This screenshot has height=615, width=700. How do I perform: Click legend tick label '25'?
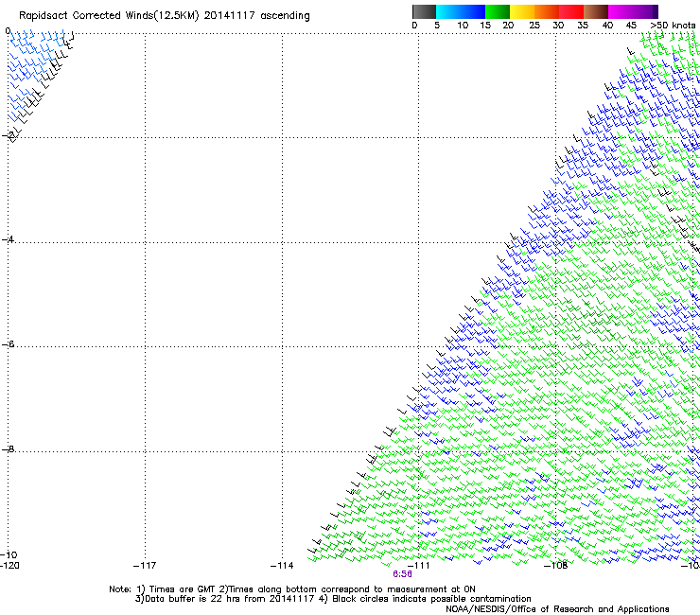534,26
